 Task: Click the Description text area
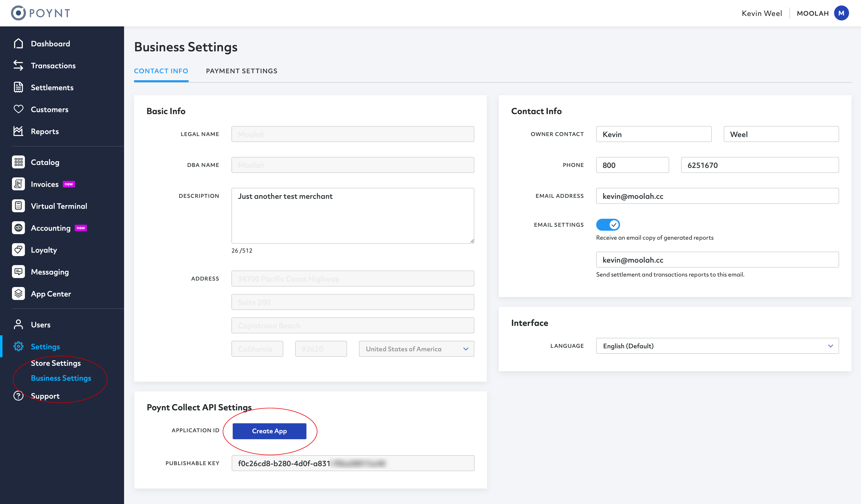tap(353, 216)
